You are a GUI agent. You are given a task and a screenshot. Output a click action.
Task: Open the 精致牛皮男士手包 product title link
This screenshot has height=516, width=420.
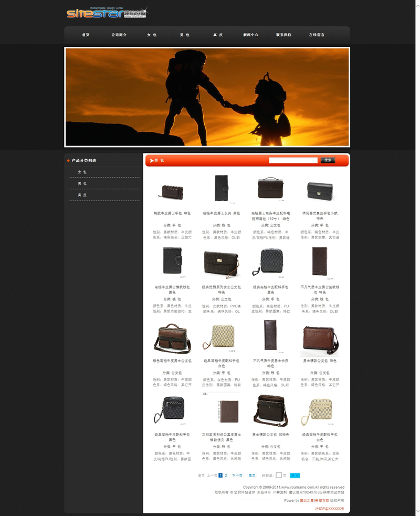coord(173,213)
